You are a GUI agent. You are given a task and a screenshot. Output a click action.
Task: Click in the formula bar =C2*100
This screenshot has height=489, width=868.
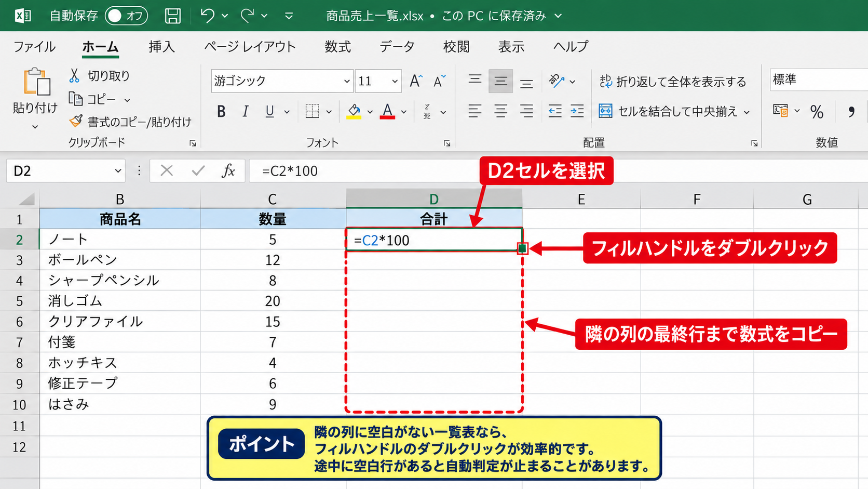tap(559, 171)
